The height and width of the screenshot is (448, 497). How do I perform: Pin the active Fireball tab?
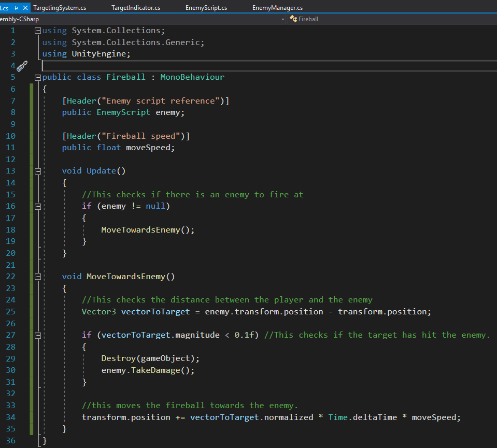pyautogui.click(x=15, y=8)
